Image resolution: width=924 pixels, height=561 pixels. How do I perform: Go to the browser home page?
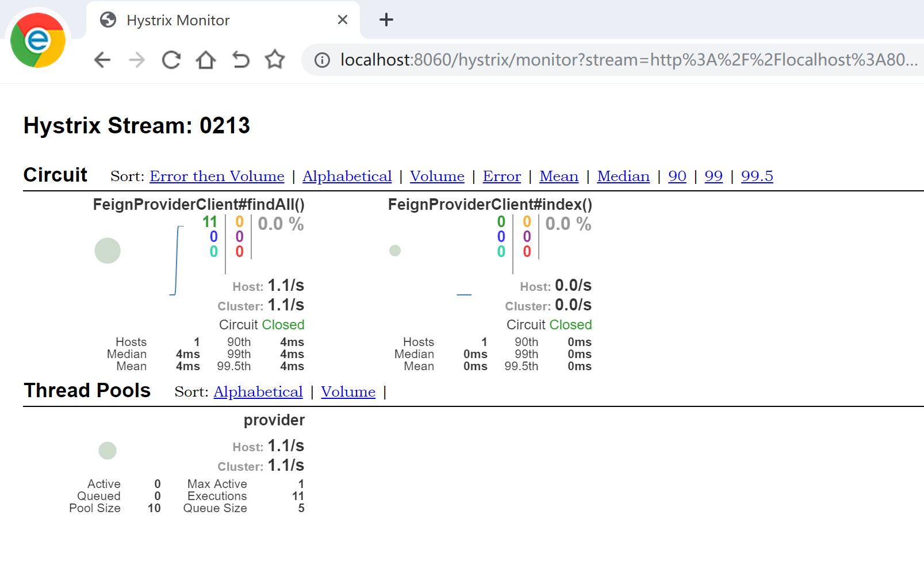pos(206,60)
